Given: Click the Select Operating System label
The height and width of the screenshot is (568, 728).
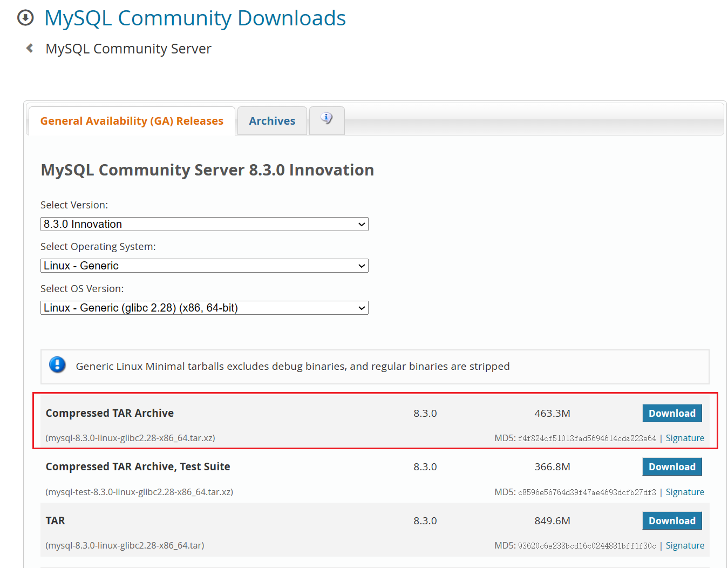Looking at the screenshot, I should coord(98,246).
